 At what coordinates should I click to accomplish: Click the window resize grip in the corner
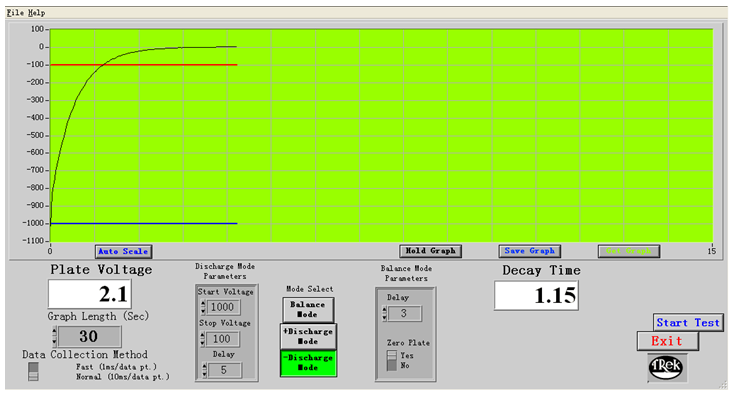click(723, 385)
